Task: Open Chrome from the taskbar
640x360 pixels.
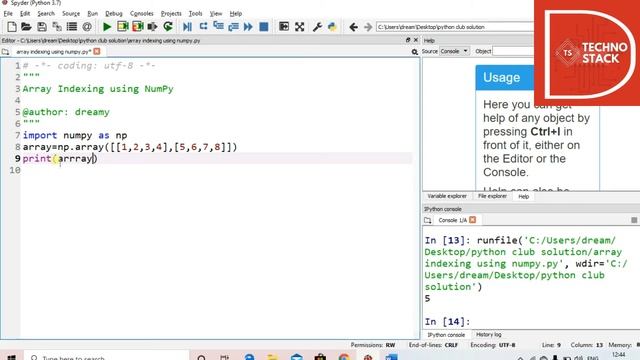Action: [x=344, y=357]
